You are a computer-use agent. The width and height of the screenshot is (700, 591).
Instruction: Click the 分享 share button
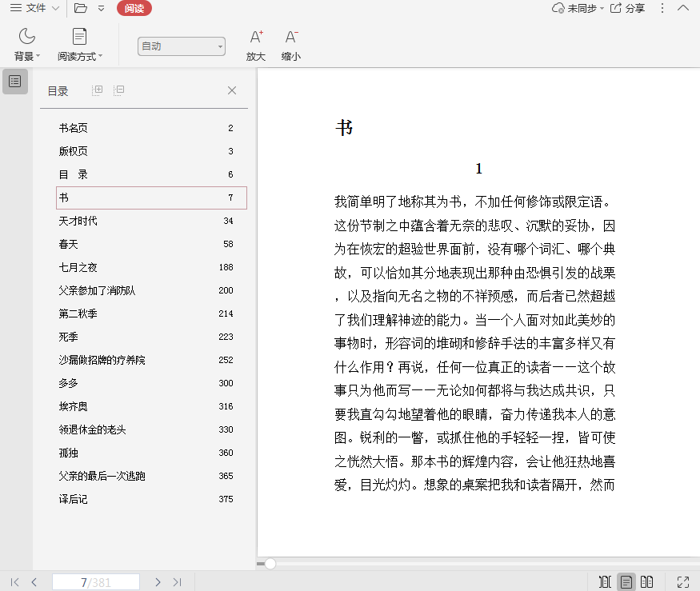[628, 8]
